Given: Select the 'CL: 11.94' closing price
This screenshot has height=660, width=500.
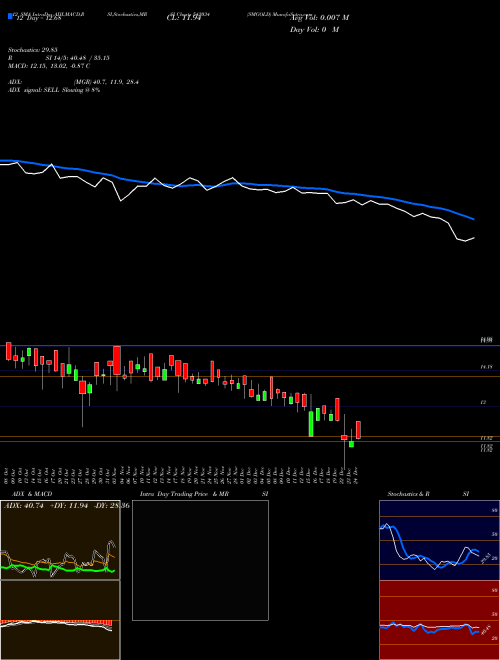Looking at the screenshot, I should 183,18.
